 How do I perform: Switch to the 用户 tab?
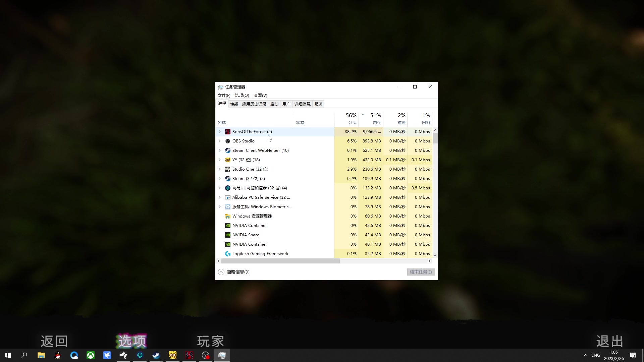[x=286, y=104]
